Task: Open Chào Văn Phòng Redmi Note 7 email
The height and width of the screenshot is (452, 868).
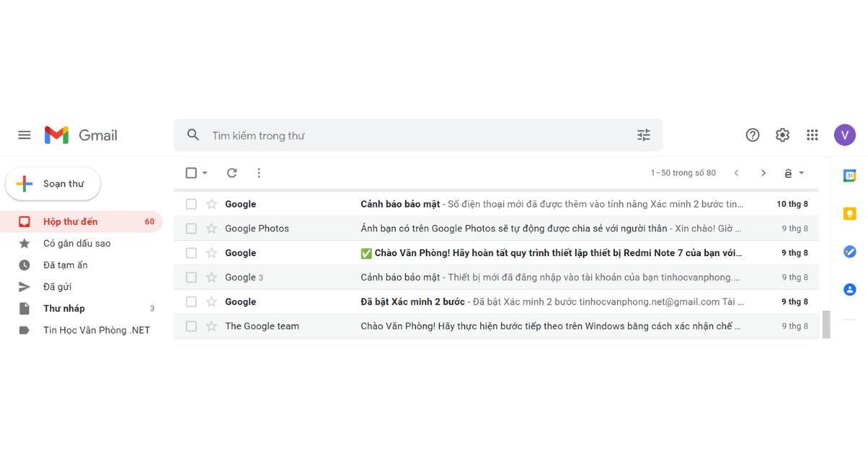Action: point(496,253)
